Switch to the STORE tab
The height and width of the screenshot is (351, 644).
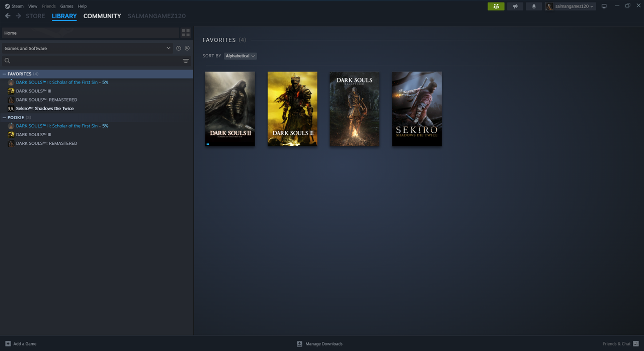pos(35,16)
